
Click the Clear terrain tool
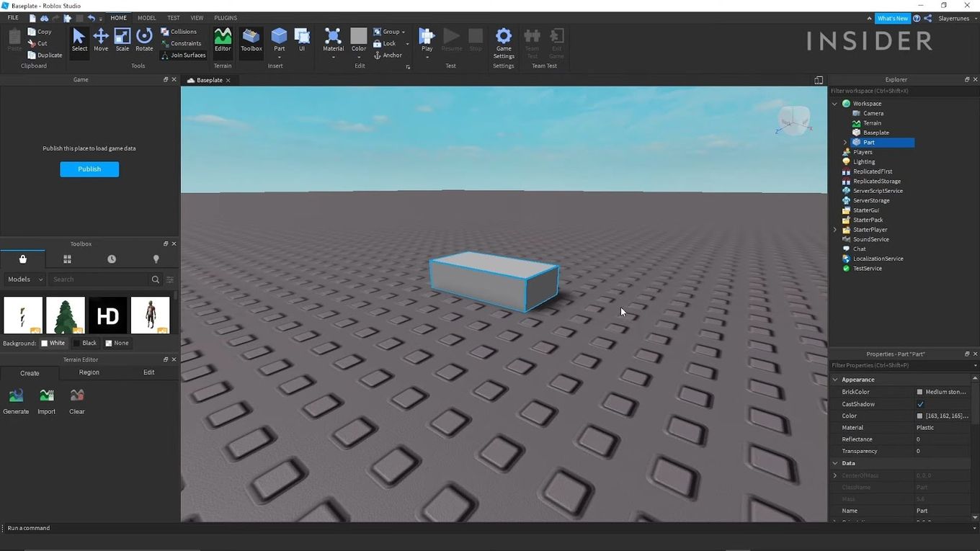pos(77,401)
